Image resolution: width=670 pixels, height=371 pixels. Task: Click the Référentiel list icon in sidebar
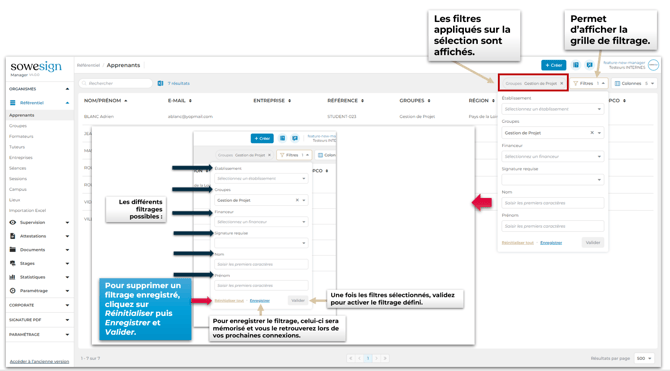[x=13, y=103]
